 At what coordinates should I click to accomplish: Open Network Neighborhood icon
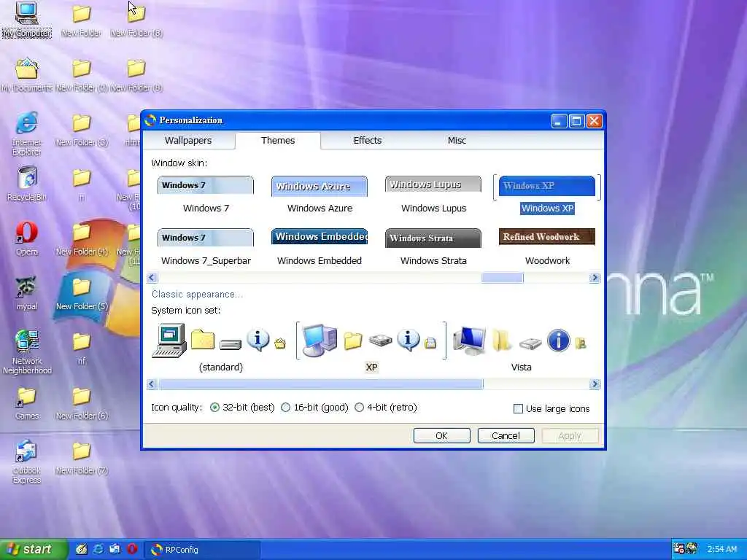click(27, 352)
